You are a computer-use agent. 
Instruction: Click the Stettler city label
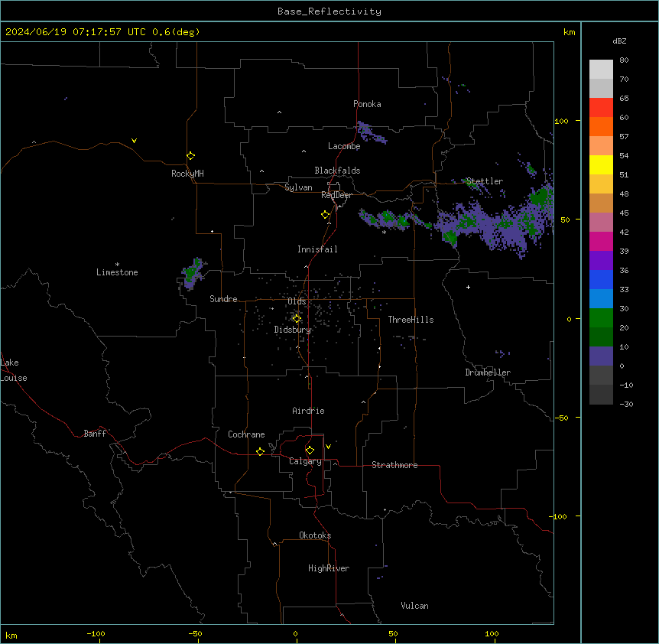click(485, 181)
